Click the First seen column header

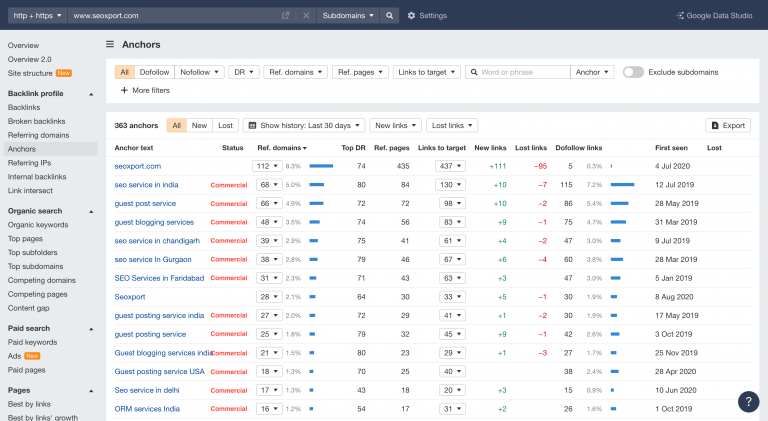tap(671, 148)
